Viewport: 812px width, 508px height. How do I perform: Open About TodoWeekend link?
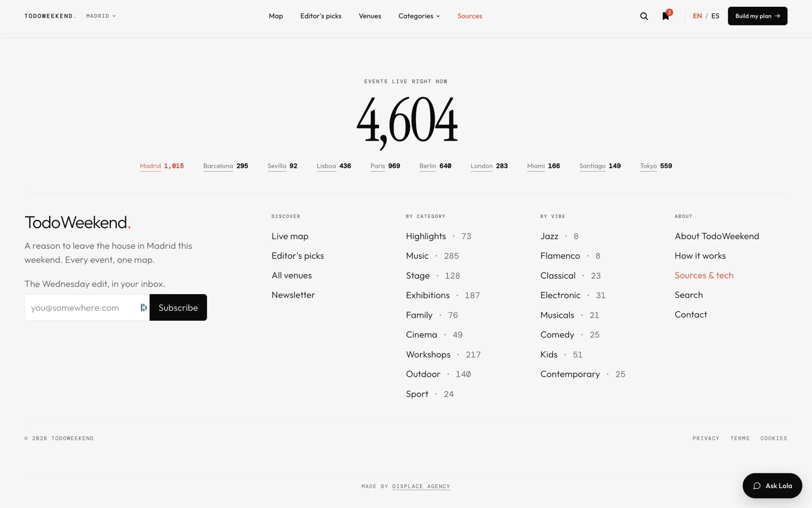point(717,236)
